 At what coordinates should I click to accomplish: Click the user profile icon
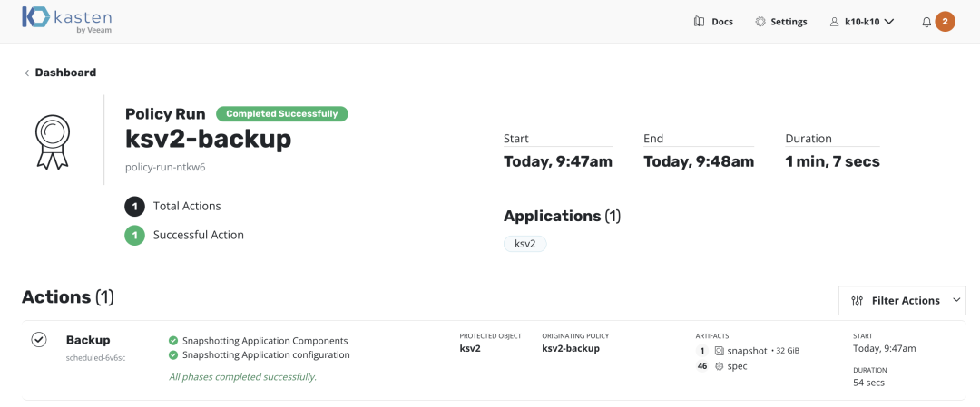click(834, 21)
